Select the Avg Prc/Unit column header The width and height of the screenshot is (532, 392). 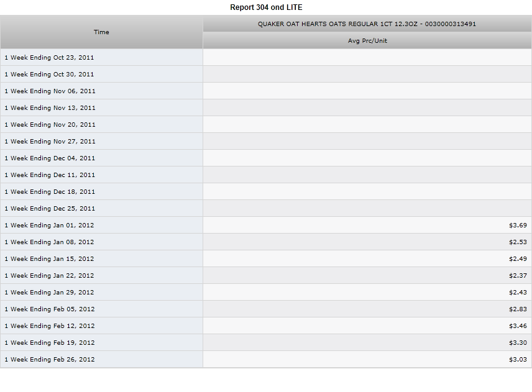pyautogui.click(x=367, y=41)
